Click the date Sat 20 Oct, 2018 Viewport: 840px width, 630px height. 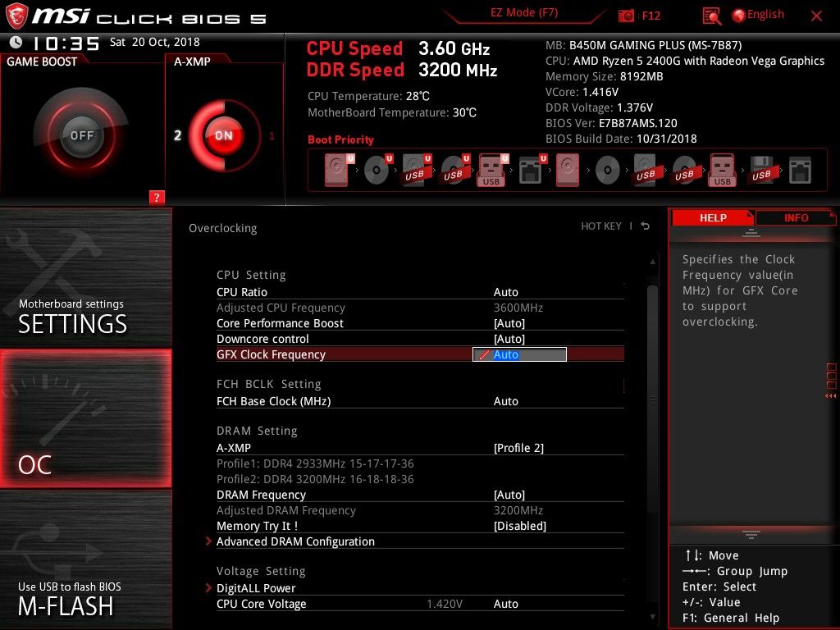tap(155, 42)
